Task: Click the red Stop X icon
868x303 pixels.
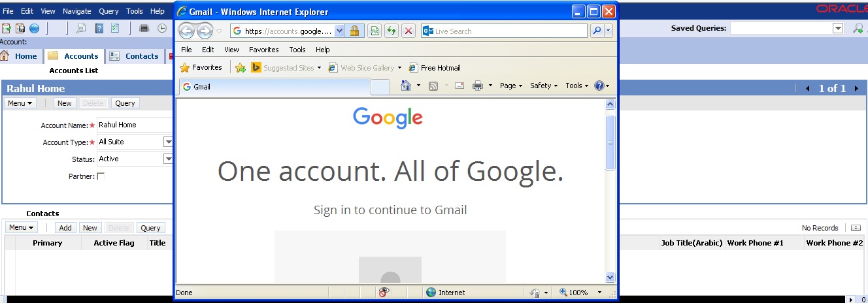Action: (x=409, y=31)
